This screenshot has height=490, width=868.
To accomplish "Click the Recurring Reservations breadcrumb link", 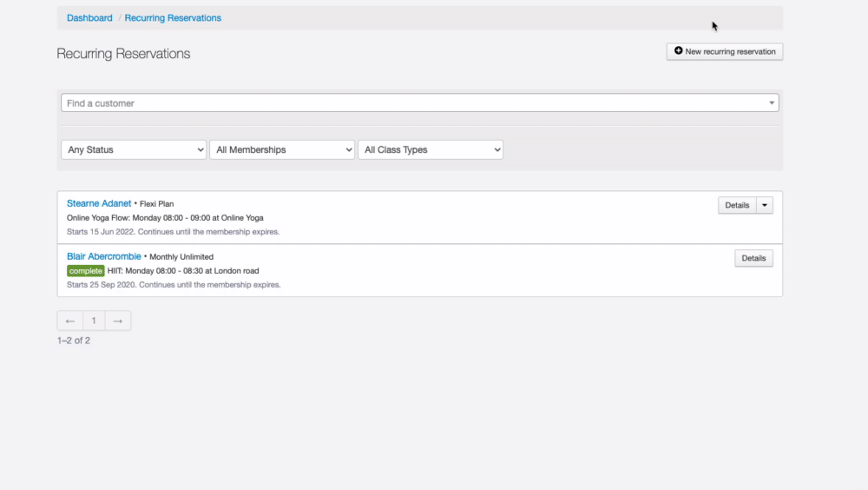I will [173, 18].
